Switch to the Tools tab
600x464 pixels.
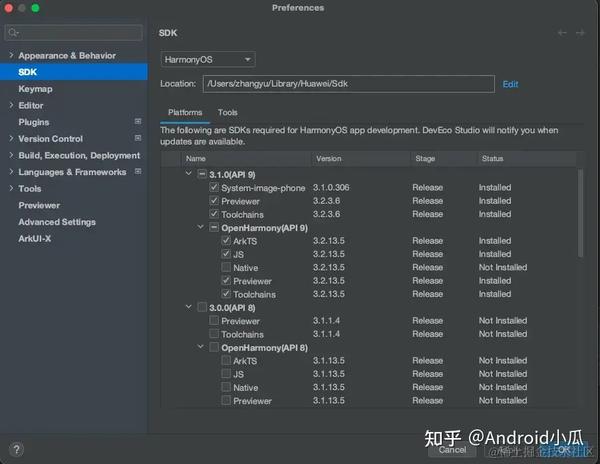tap(228, 112)
